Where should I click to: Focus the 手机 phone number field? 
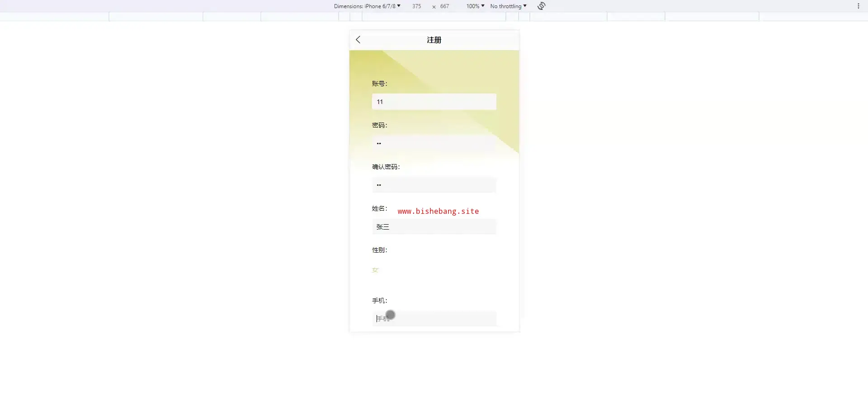(x=434, y=319)
